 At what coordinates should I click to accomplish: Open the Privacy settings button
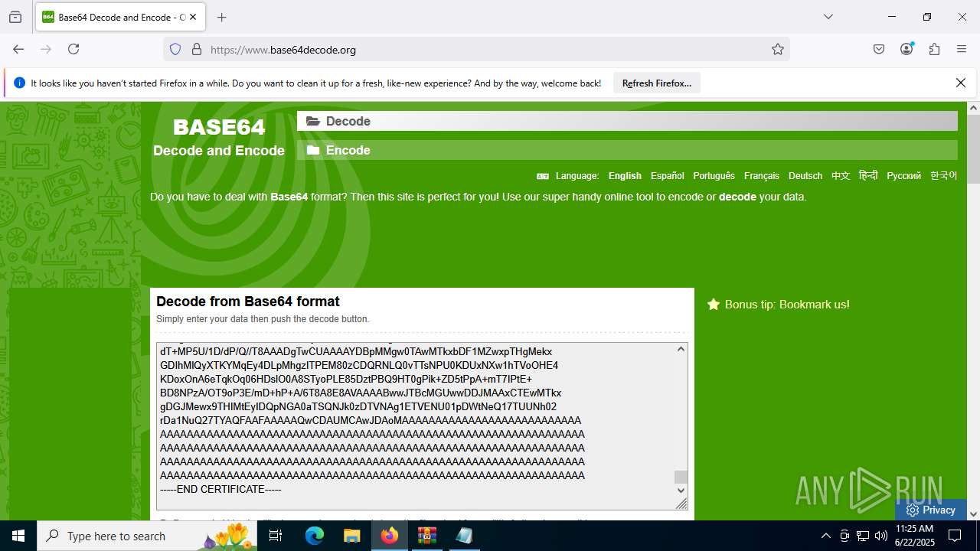pyautogui.click(x=931, y=510)
